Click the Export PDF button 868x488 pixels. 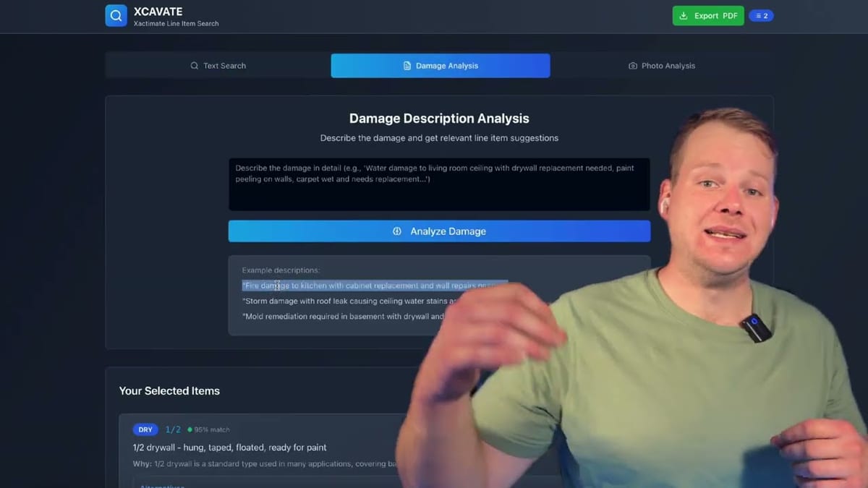pyautogui.click(x=708, y=16)
